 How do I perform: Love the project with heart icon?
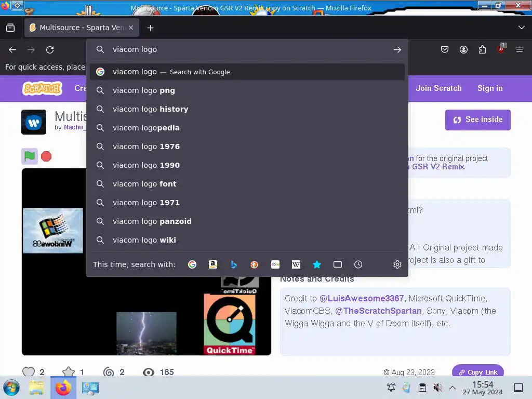(29, 372)
